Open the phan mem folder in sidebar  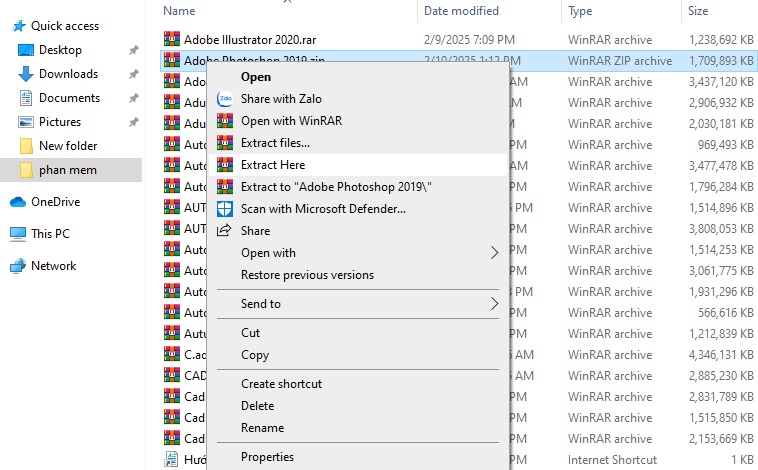point(68,170)
